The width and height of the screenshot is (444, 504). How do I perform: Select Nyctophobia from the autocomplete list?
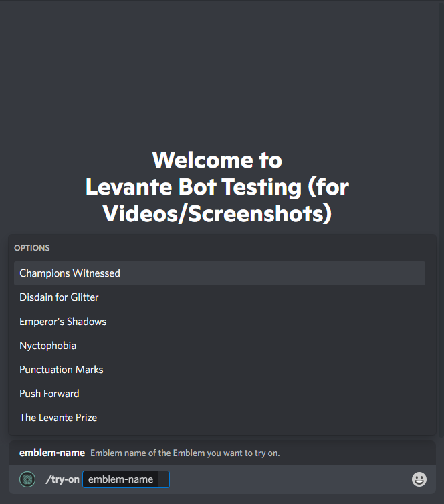click(219, 346)
